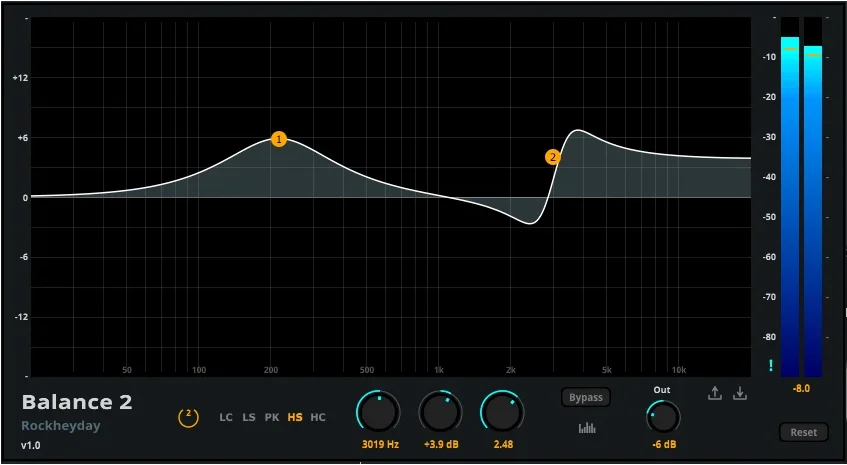Viewport: 847px width, 465px height.
Task: Click the download preset arrow icon
Action: point(740,394)
